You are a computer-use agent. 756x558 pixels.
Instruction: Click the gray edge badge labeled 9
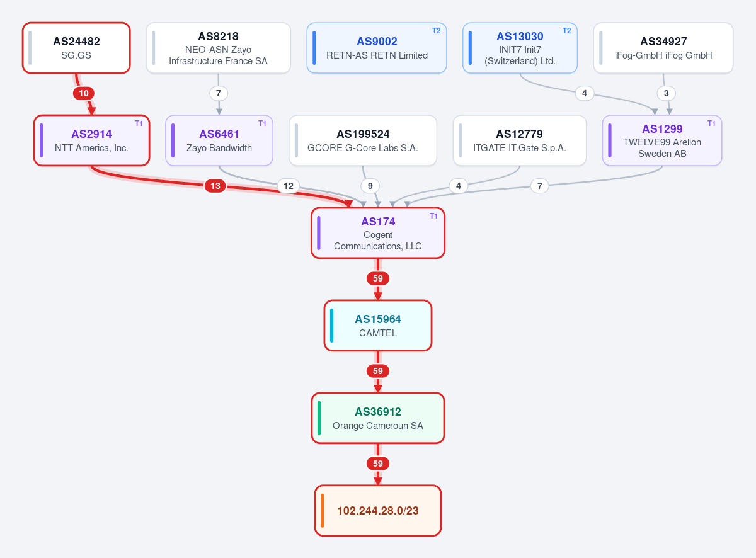370,186
